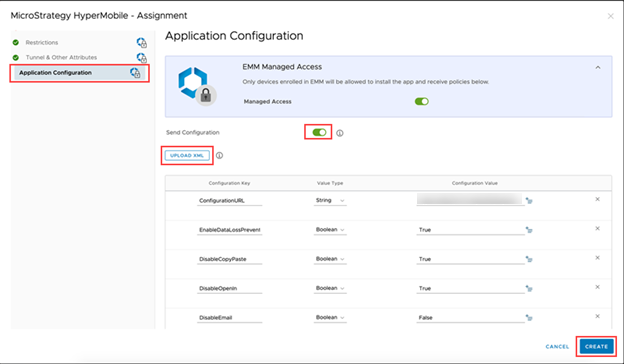Image resolution: width=624 pixels, height=364 pixels.
Task: Click info icon beside Upload XML button
Action: [x=219, y=156]
